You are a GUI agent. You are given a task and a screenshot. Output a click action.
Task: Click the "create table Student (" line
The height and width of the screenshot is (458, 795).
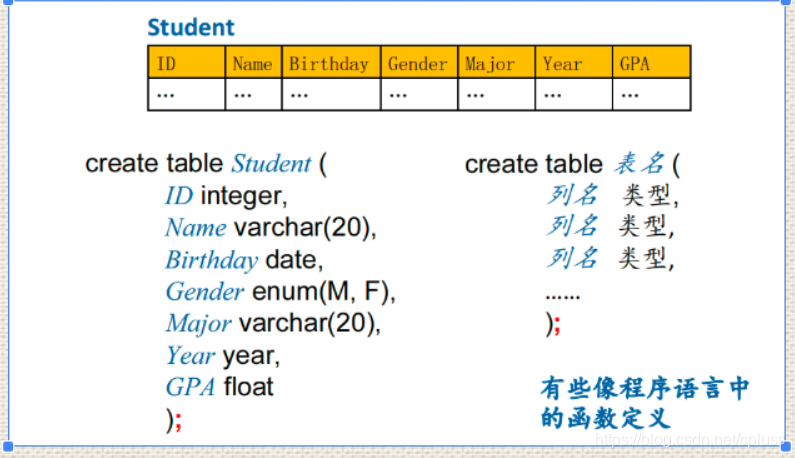coord(206,164)
